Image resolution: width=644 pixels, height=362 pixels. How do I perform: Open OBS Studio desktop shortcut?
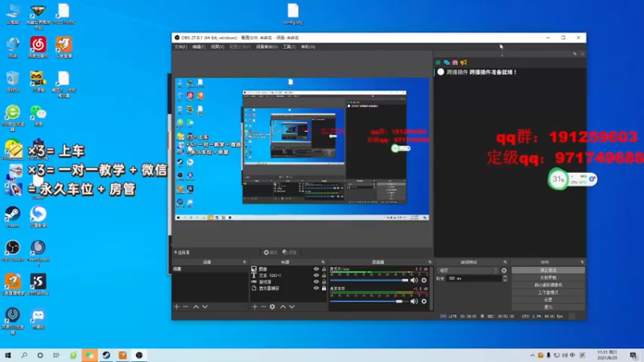coord(13,251)
